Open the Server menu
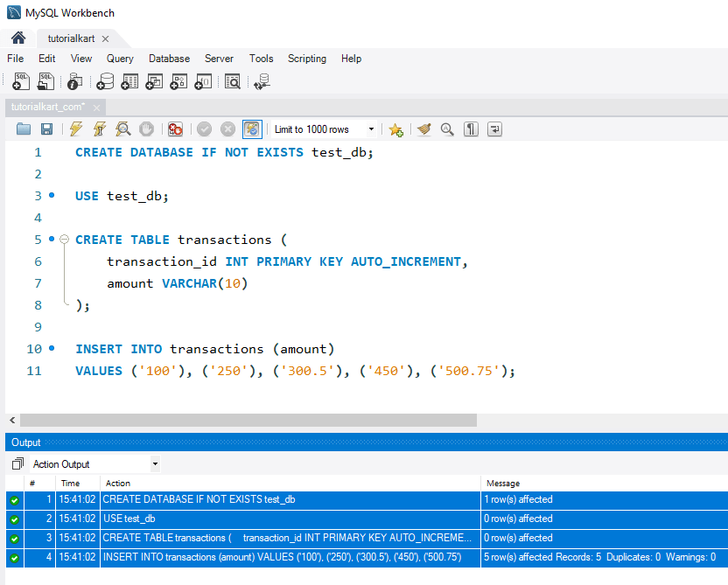The width and height of the screenshot is (728, 585). [x=219, y=59]
